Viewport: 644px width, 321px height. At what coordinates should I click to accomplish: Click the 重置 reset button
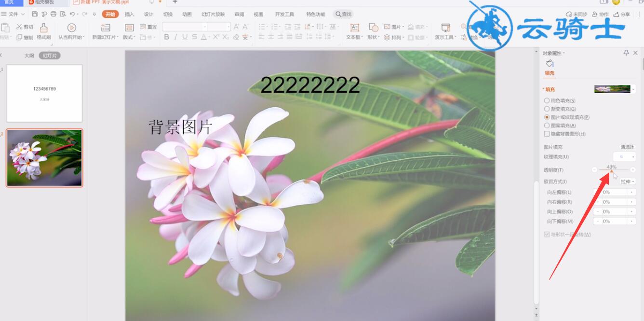[x=148, y=27]
